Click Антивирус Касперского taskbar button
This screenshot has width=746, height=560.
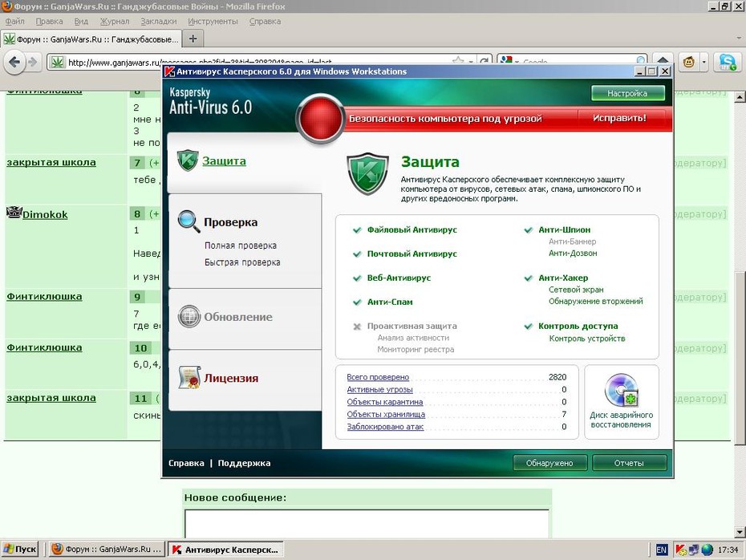point(226,549)
